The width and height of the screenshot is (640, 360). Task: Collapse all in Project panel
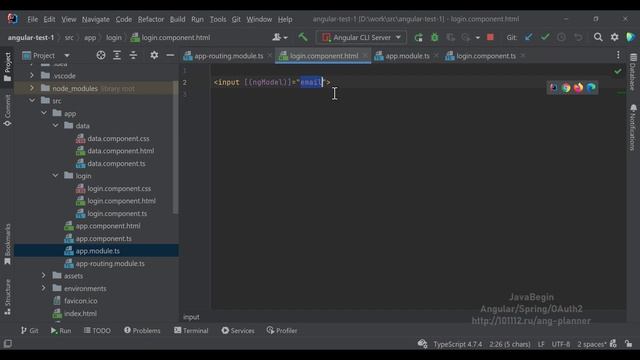click(133, 55)
